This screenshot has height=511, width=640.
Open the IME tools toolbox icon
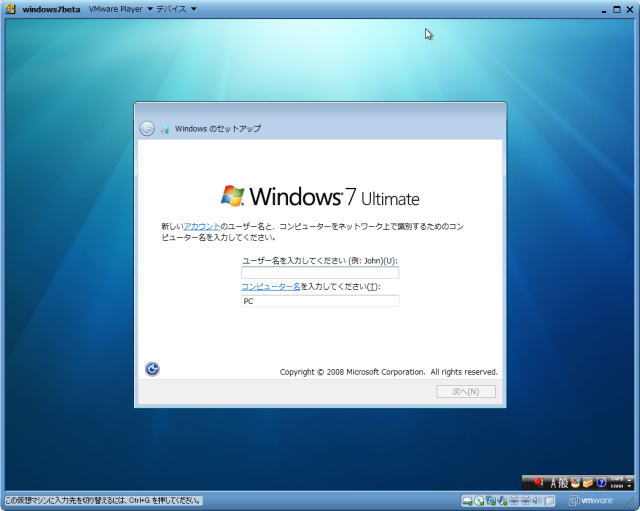[x=587, y=483]
